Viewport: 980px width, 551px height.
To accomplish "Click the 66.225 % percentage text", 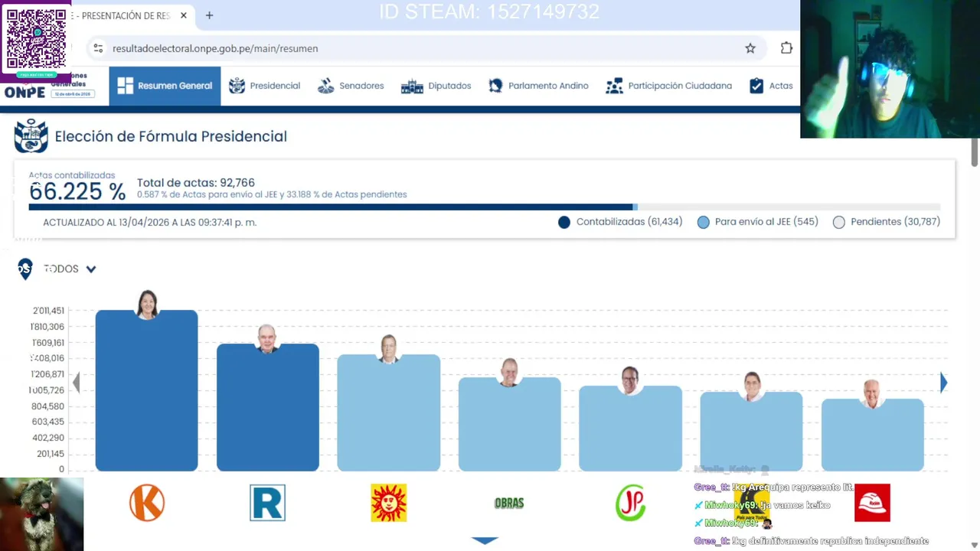I will pyautogui.click(x=77, y=192).
